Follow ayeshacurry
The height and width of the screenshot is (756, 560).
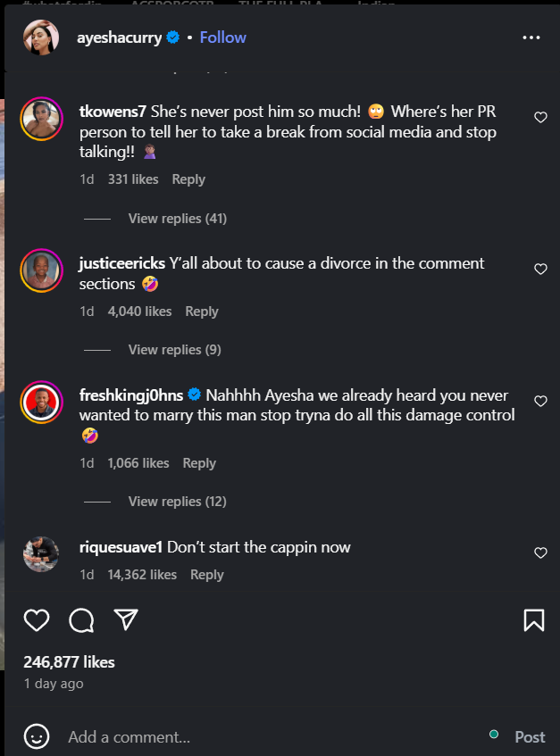point(222,37)
